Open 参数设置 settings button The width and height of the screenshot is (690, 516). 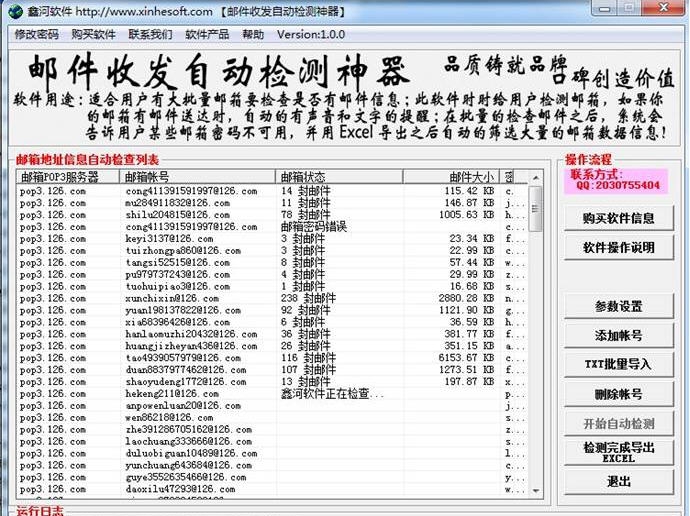click(619, 306)
